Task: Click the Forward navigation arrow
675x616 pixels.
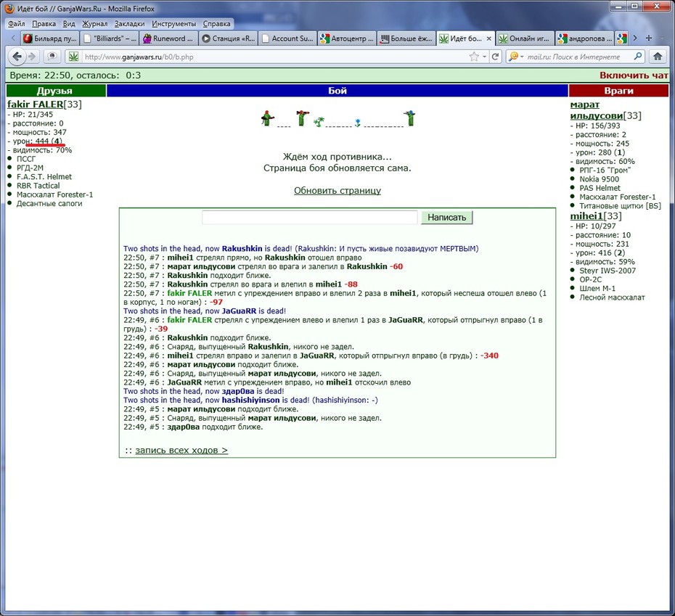Action: click(x=32, y=57)
